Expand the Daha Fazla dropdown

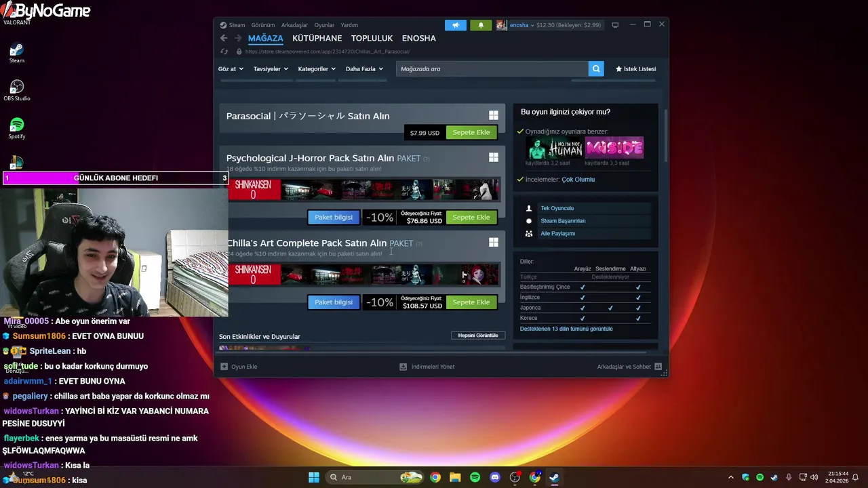pyautogui.click(x=364, y=68)
